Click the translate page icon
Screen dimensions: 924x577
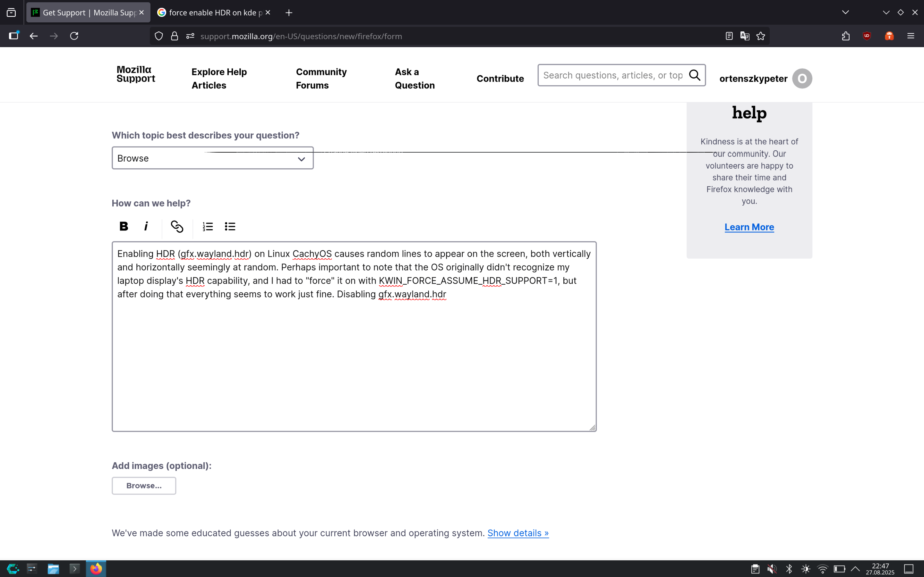point(745,36)
